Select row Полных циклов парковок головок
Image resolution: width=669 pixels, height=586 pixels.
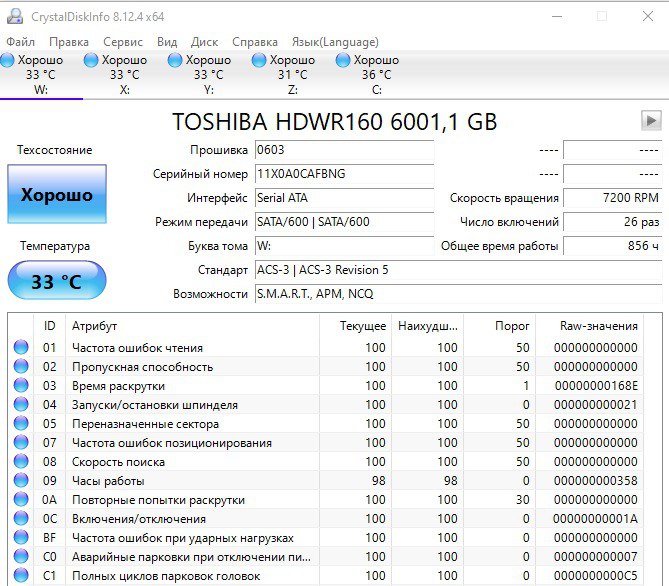326,576
